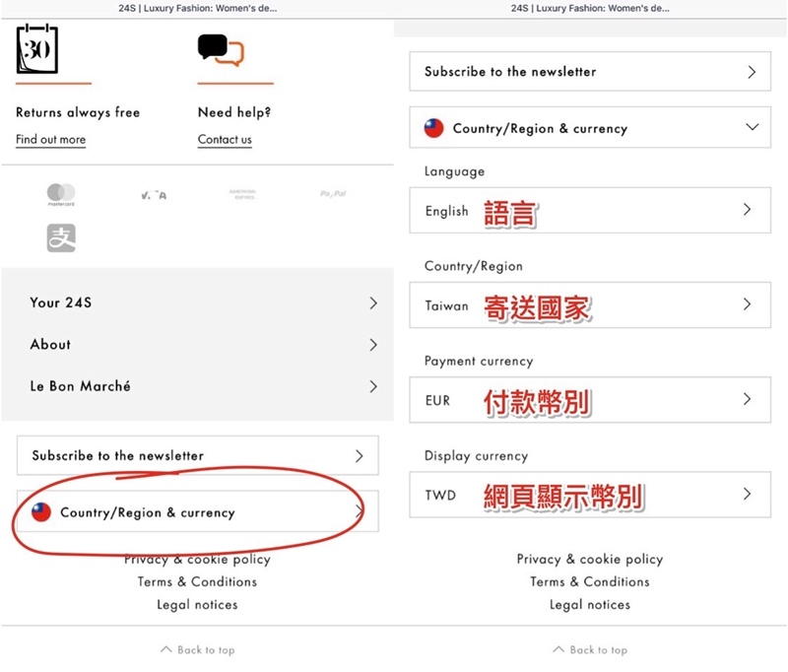Open Legal notices in right panel
Viewport: 788px width, 672px height.
point(590,605)
